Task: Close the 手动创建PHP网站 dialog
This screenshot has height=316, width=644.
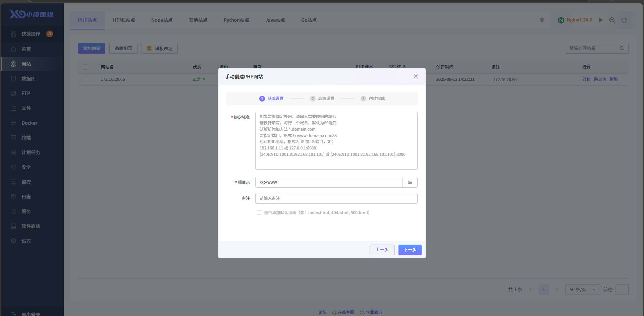Action: pos(416,76)
